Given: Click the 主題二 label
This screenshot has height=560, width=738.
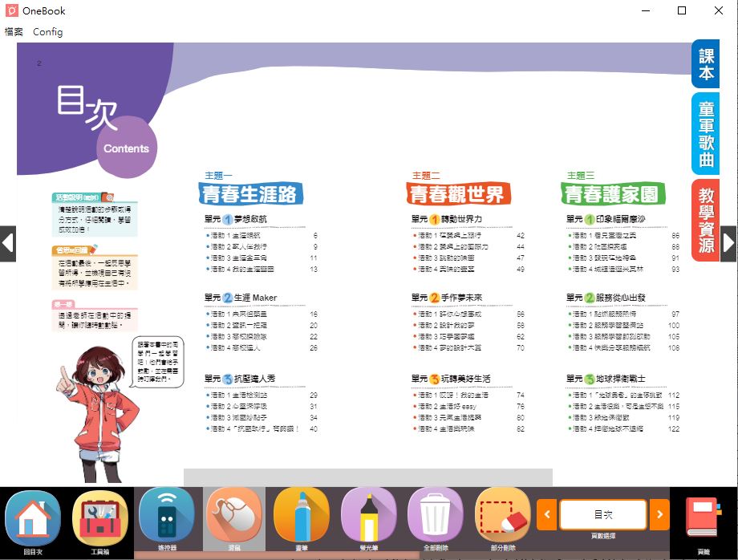Looking at the screenshot, I should [x=425, y=176].
